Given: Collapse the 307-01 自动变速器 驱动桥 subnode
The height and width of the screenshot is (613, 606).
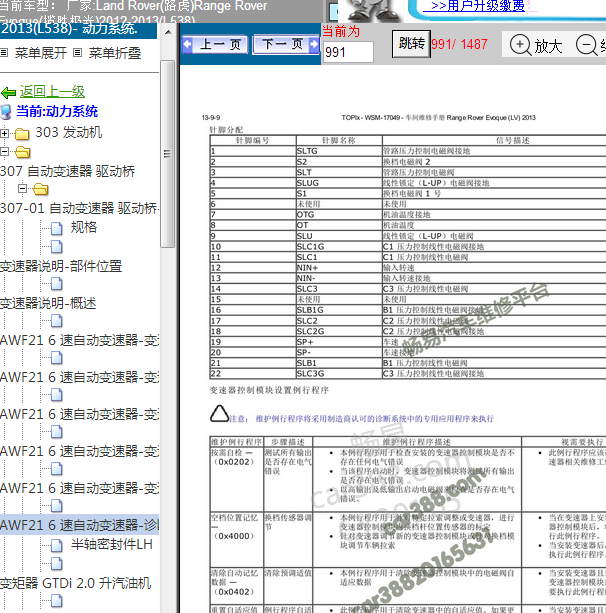Looking at the screenshot, I should point(22,189).
